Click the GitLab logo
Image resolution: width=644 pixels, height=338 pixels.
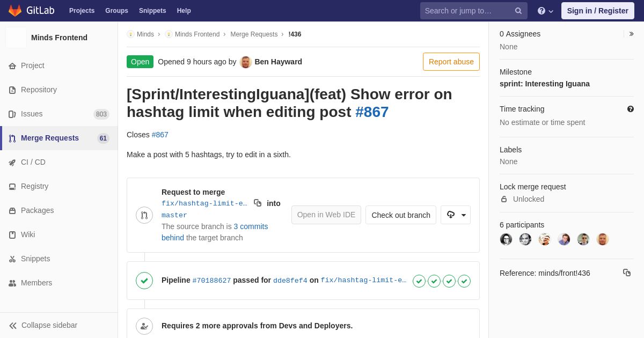pos(31,10)
